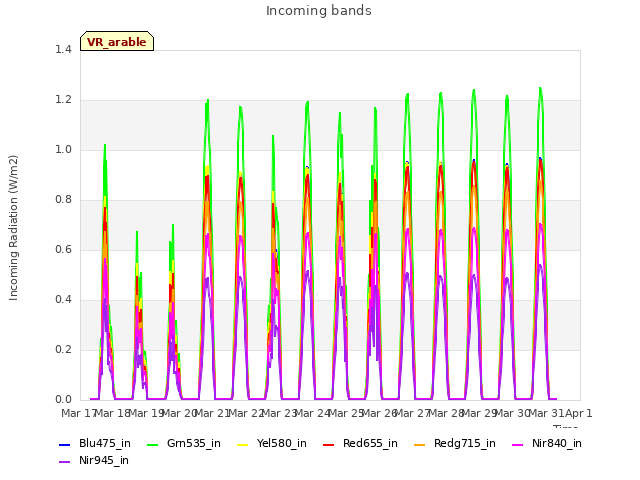Click the green peak on Mar 17
This screenshot has width=640, height=480.
coord(105,145)
